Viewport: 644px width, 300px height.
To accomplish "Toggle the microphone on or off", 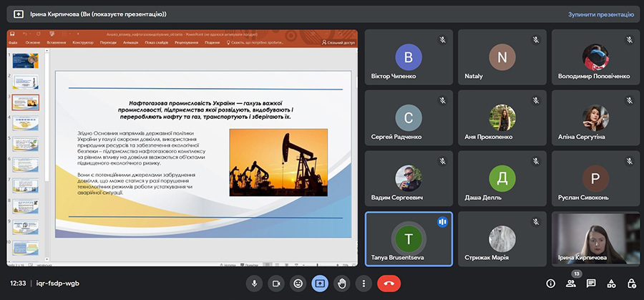I will point(253,284).
